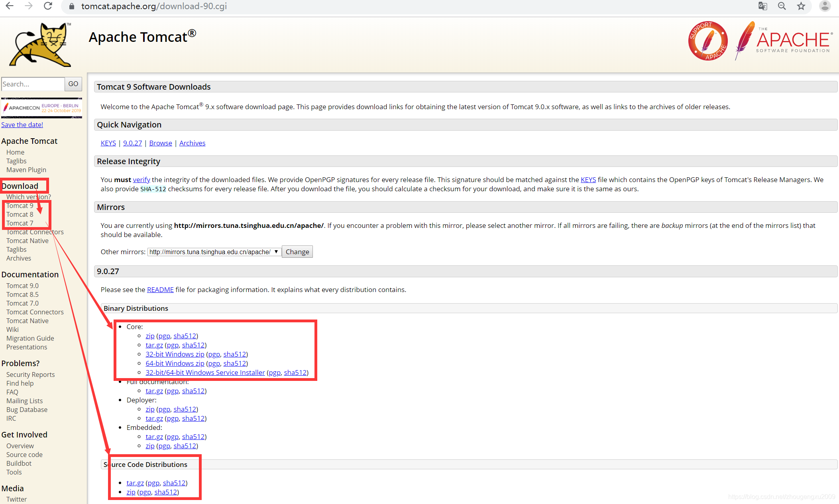Open the KEYS link in Quick Navigation

pyautogui.click(x=108, y=143)
